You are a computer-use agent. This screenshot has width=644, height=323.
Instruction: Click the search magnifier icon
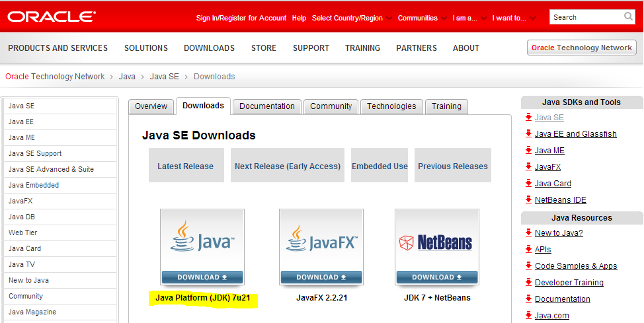tap(628, 17)
